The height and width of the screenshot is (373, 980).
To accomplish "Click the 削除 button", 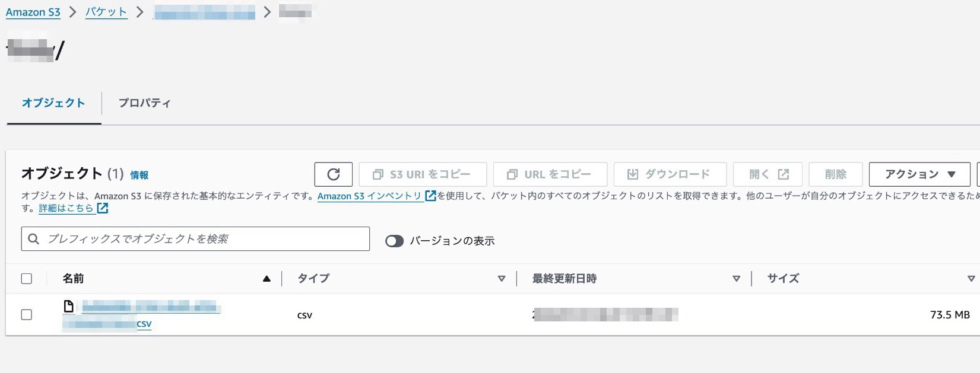I will point(835,174).
